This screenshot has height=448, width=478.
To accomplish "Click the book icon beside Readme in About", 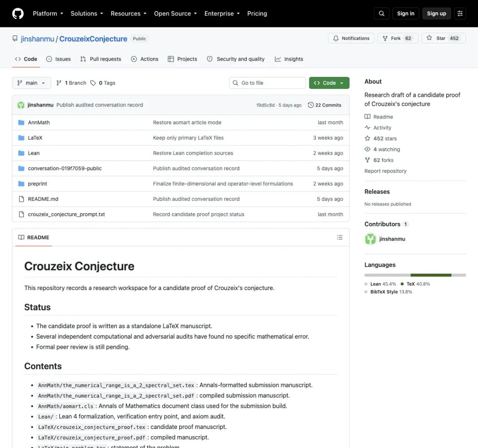I will coord(367,117).
